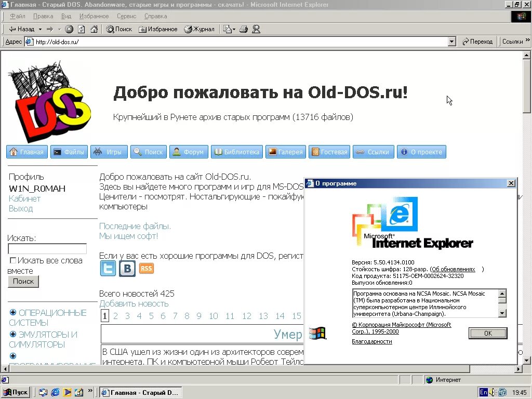This screenshot has height=399, width=532.
Task: Click the Print toolbar icon
Action: 244,29
